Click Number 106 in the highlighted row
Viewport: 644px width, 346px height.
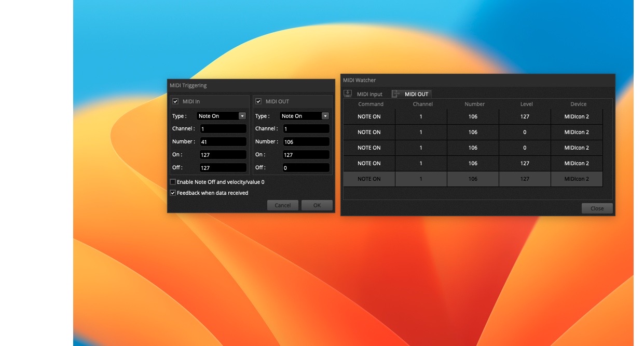click(x=473, y=179)
